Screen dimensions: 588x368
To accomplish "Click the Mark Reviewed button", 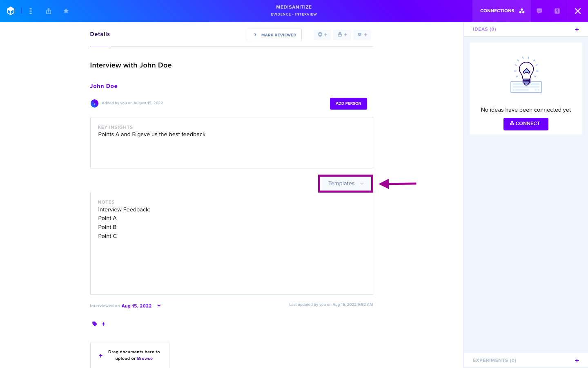I will 275,35.
